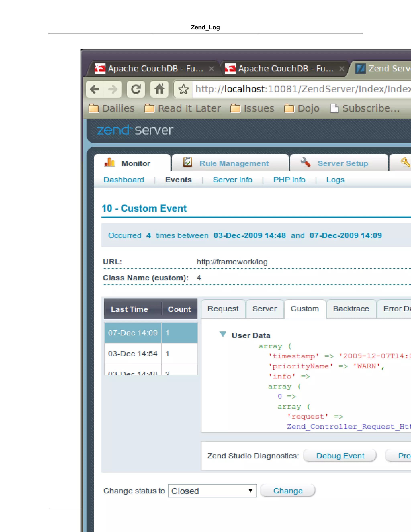This screenshot has width=411, height=532.
Task: Open the browser home page icon
Action: 160,89
